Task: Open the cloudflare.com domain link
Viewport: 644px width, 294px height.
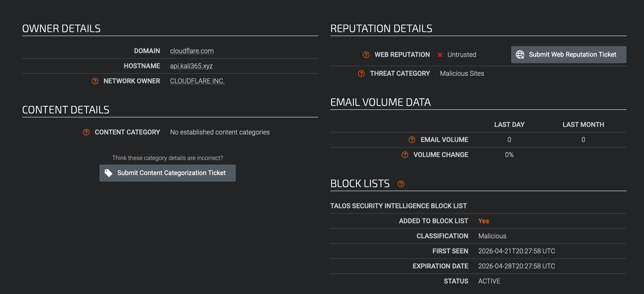Action: coord(192,51)
